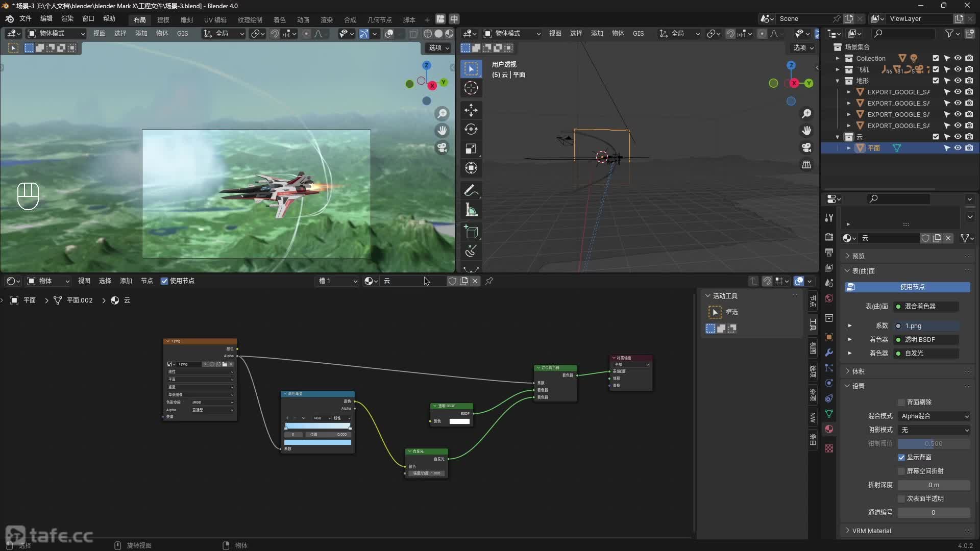Toggle fake user shield in node editor
This screenshot has height=551, width=980.
coord(452,281)
